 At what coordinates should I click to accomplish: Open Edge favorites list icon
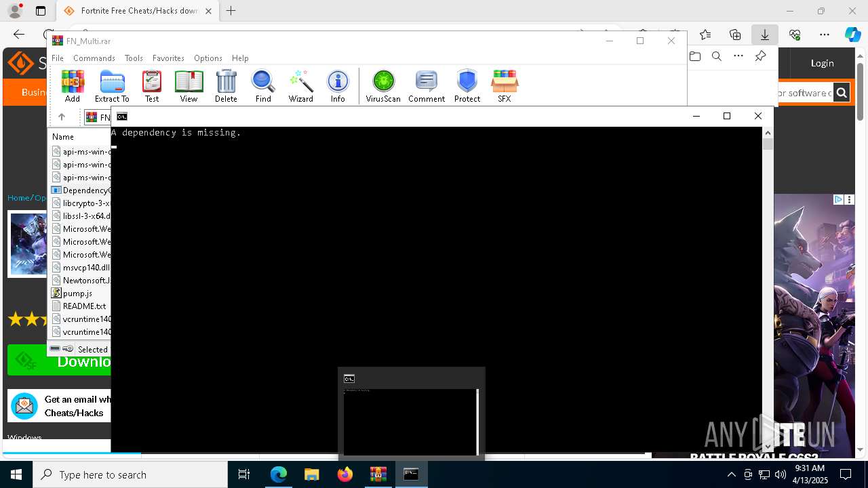pyautogui.click(x=705, y=35)
